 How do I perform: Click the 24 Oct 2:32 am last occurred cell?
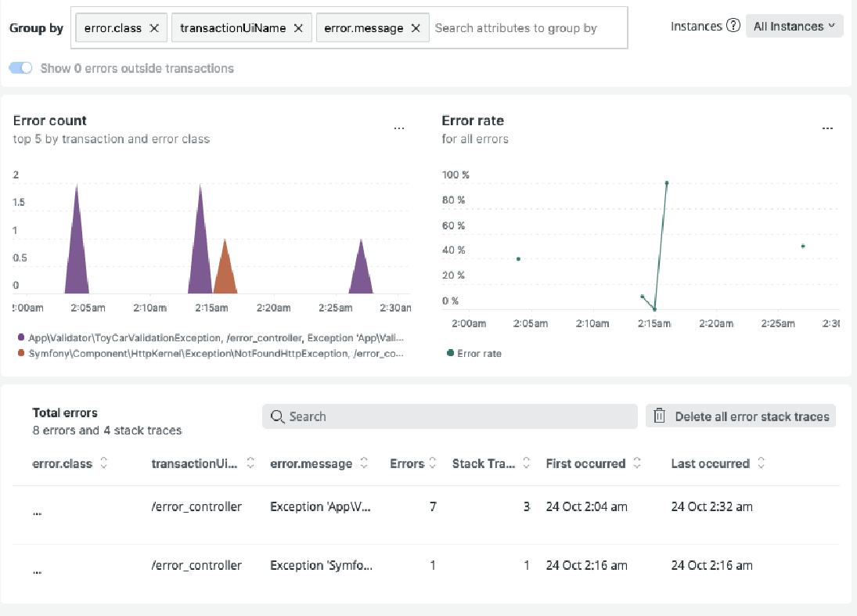711,506
